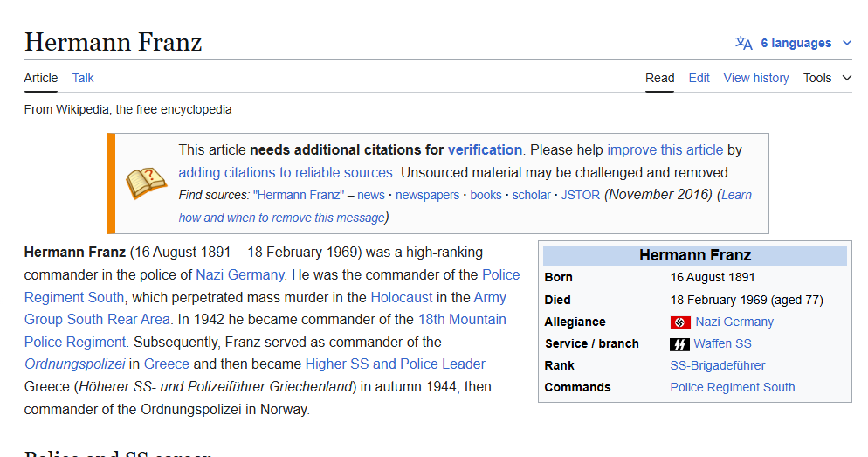
Task: Click Nazi Germany link in infobox
Action: 734,322
